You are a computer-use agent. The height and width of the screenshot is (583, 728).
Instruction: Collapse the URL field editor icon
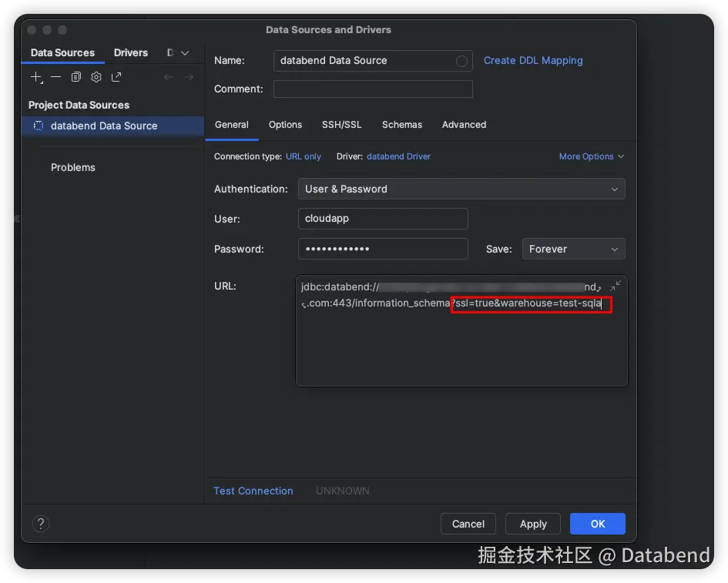(616, 286)
